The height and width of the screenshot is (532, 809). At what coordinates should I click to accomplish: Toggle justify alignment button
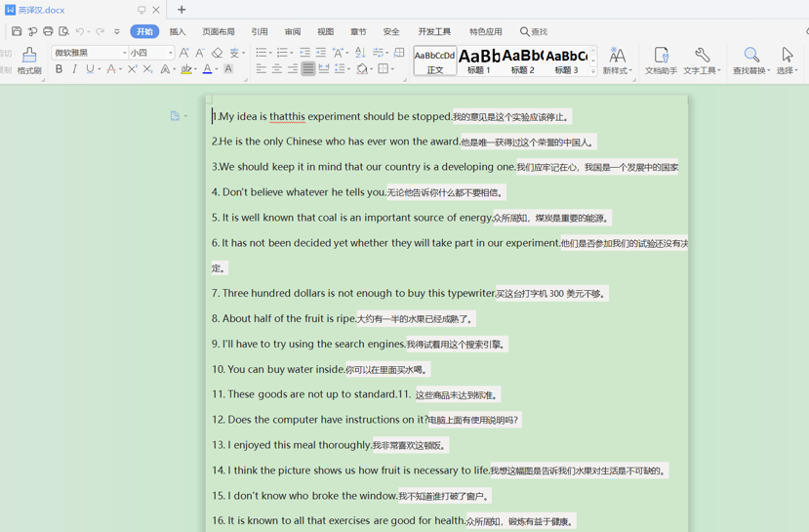coord(308,68)
